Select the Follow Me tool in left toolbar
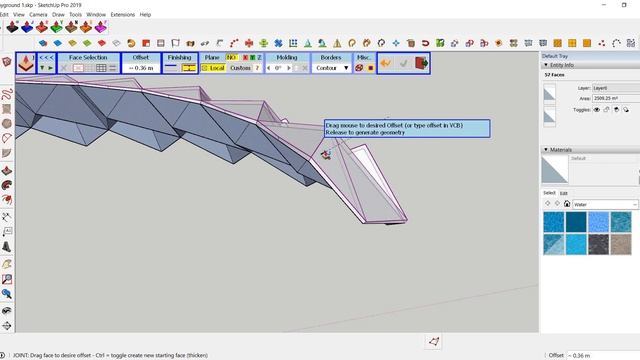640x360 pixels. (7, 185)
